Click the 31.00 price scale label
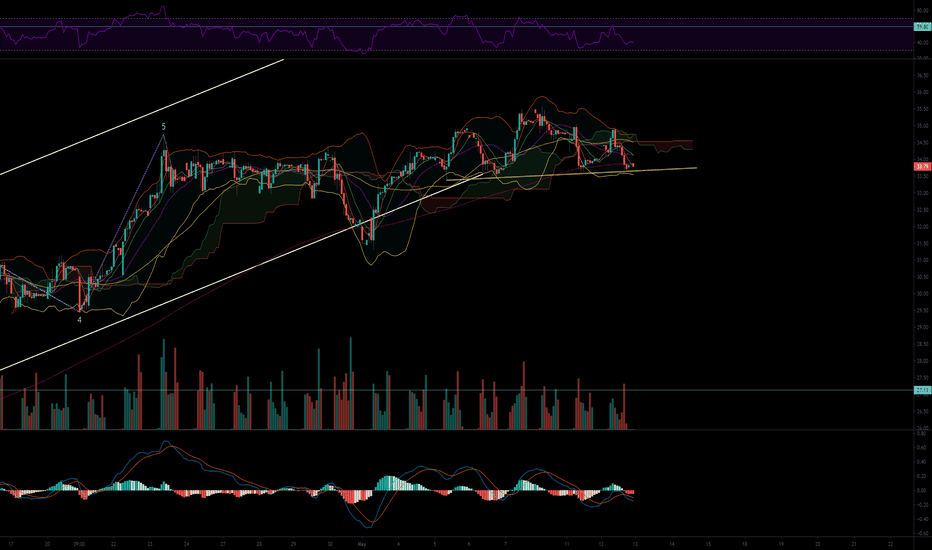Image resolution: width=932 pixels, height=550 pixels. tap(922, 260)
